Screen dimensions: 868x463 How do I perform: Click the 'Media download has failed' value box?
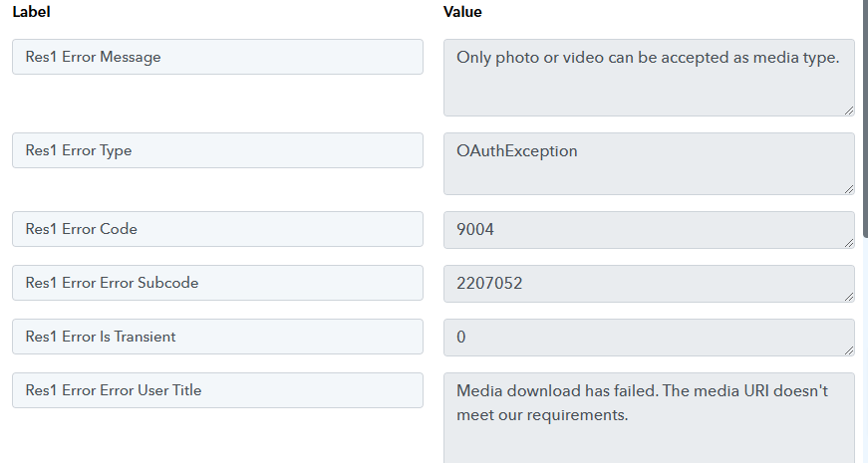(649, 418)
